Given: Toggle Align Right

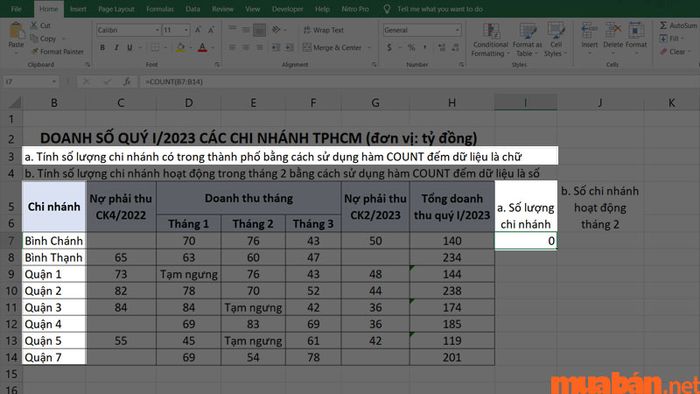Looking at the screenshot, I should coord(259,47).
